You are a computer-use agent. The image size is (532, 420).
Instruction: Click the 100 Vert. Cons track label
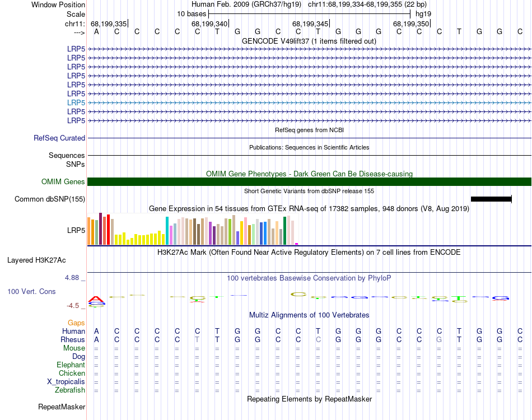coord(31,291)
